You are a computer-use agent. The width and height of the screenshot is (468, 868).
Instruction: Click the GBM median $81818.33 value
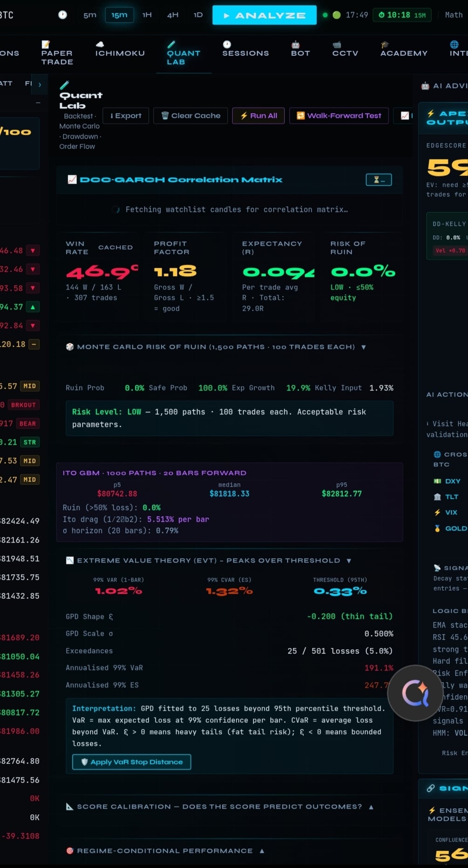coord(230,494)
